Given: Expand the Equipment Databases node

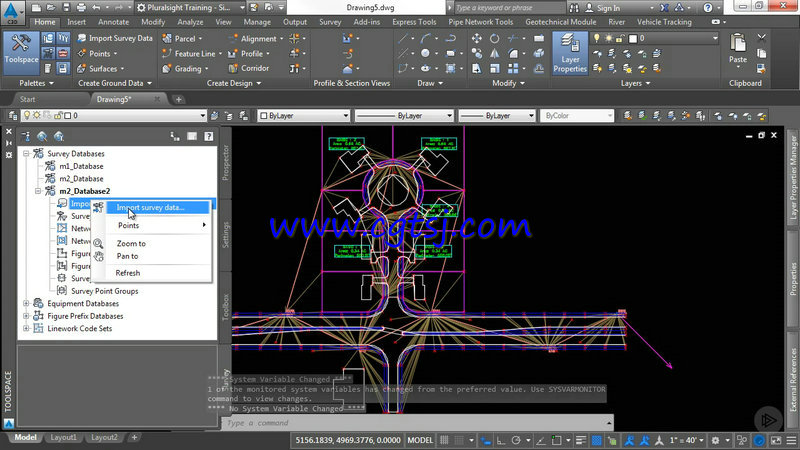Looking at the screenshot, I should 26,303.
